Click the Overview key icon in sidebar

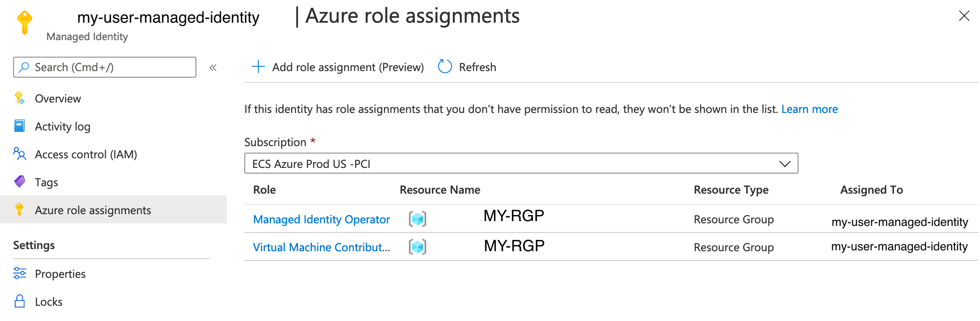(19, 98)
